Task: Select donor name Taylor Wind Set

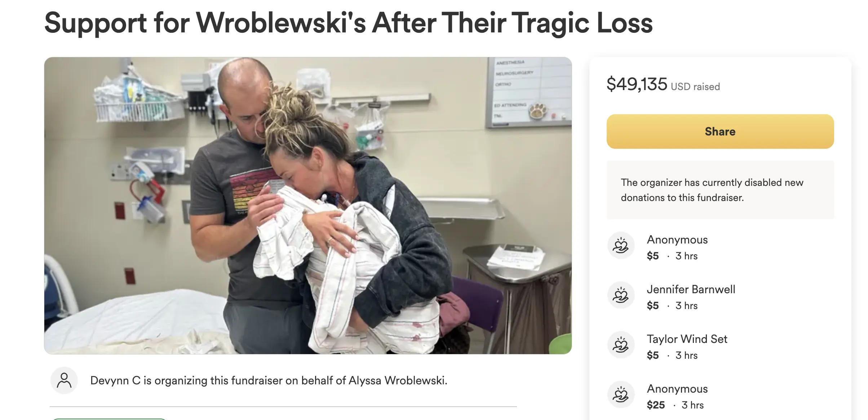Action: click(x=687, y=339)
